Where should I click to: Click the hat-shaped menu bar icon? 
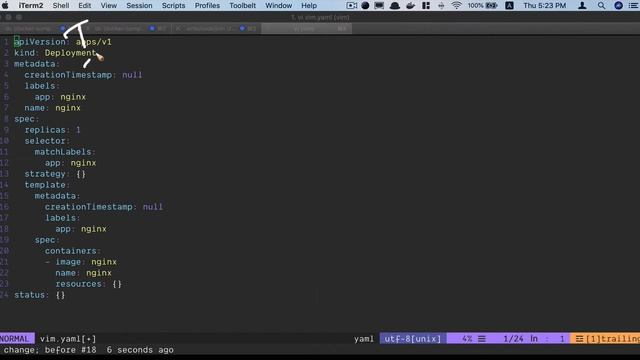click(395, 5)
